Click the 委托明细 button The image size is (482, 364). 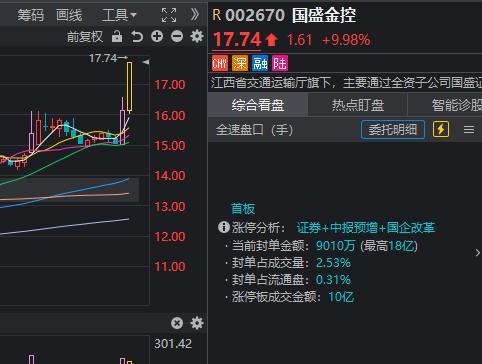(x=393, y=130)
